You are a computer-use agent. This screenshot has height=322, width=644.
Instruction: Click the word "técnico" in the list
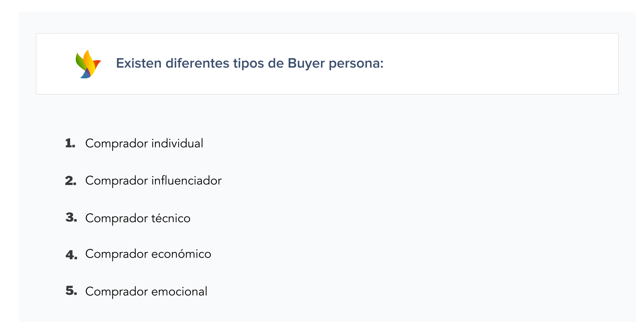171,218
